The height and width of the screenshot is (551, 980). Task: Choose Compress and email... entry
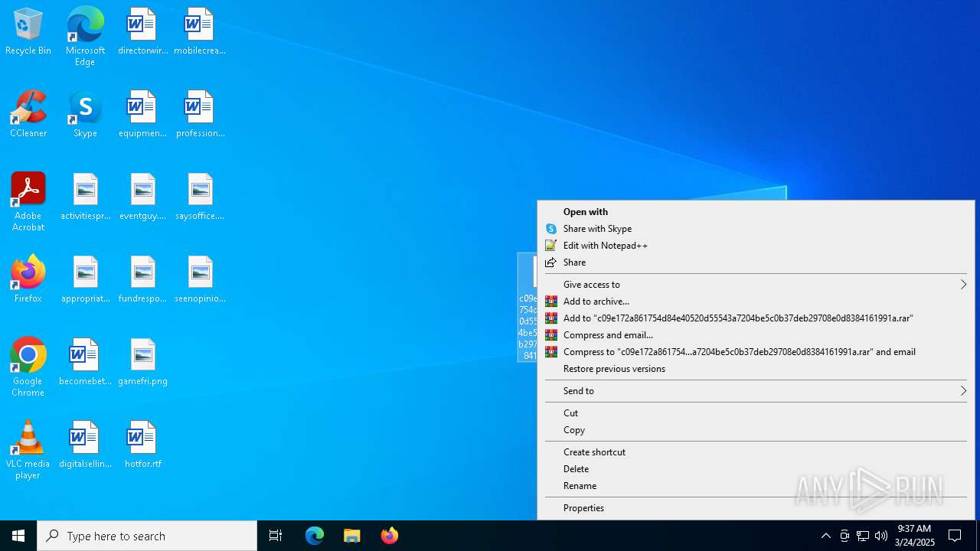coord(756,335)
